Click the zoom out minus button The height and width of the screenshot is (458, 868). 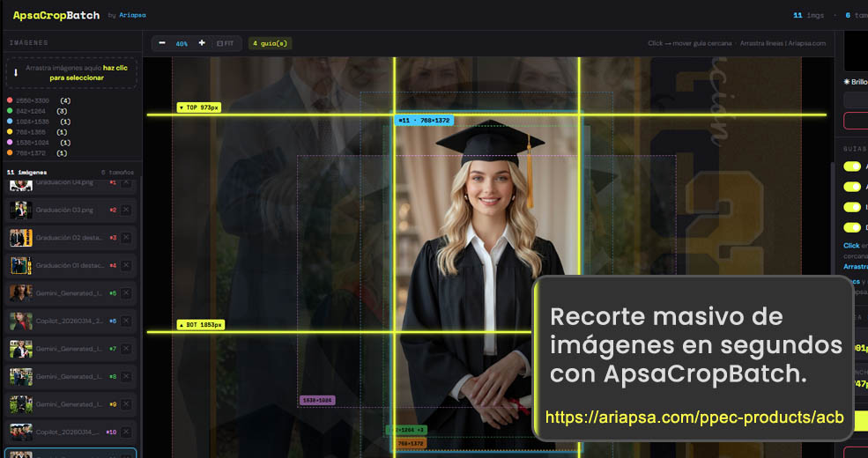point(162,43)
